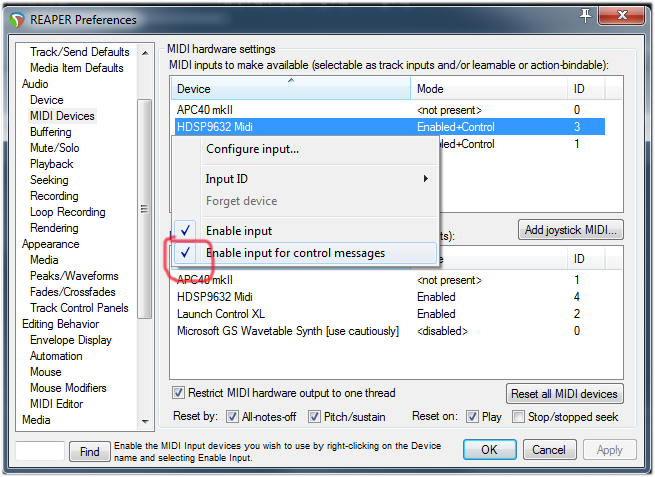The width and height of the screenshot is (655, 477).
Task: Click the REAPER logo icon in title bar
Action: pyautogui.click(x=17, y=20)
